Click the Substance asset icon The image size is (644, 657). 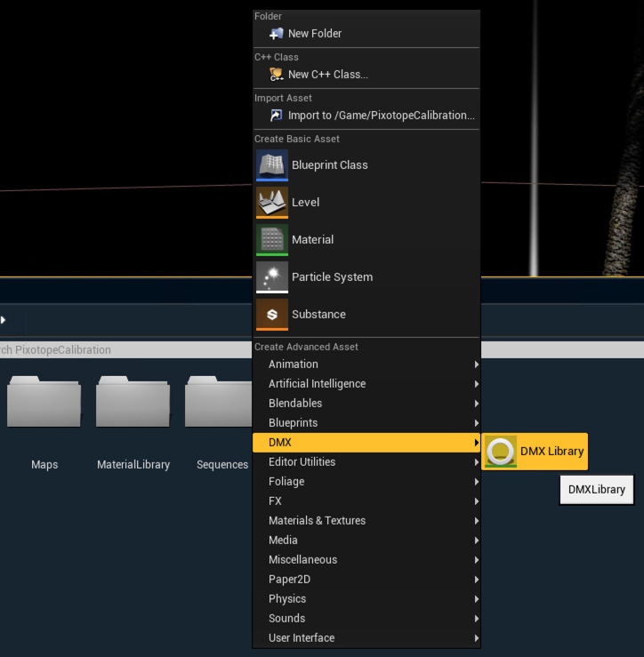click(x=272, y=315)
